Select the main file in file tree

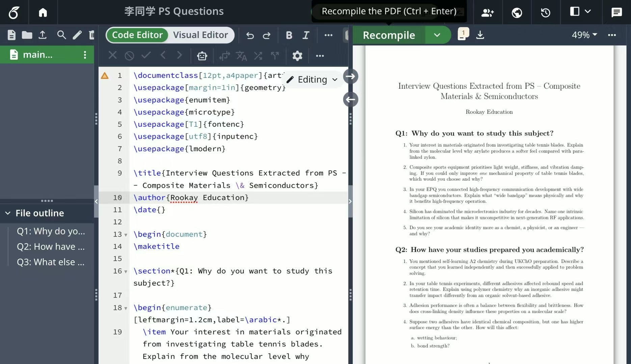pyautogui.click(x=37, y=55)
